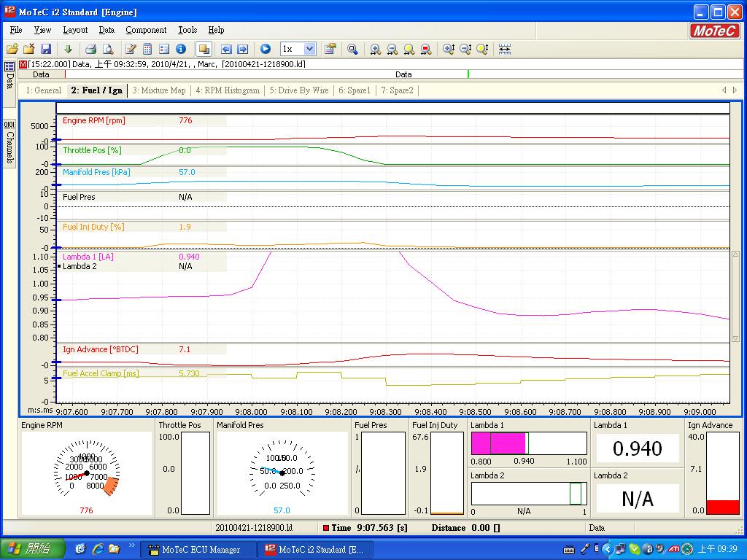Viewport: 747px width, 560px height.
Task: Open the Windows Start button
Action: 32,549
